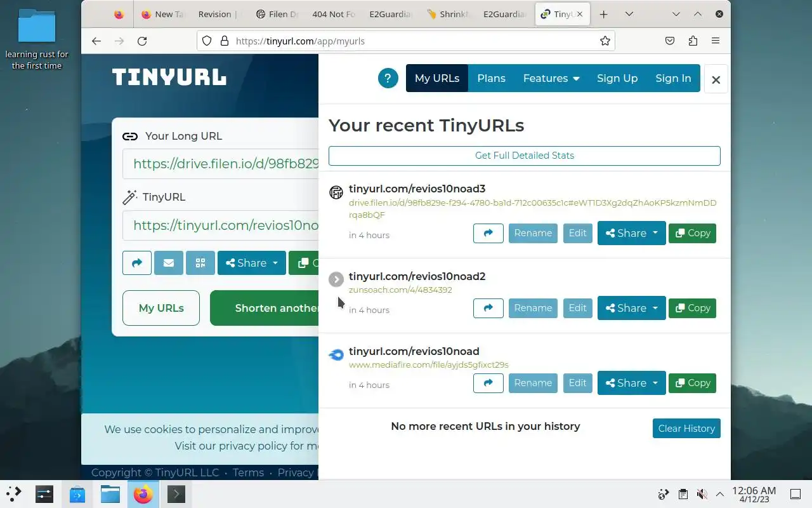812x508 pixels.
Task: Expand hidden system tray icons arrow
Action: click(720, 494)
